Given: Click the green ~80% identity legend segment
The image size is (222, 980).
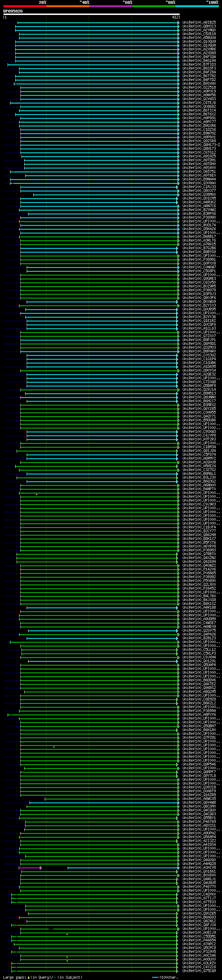Looking at the screenshot, I should (x=154, y=6).
